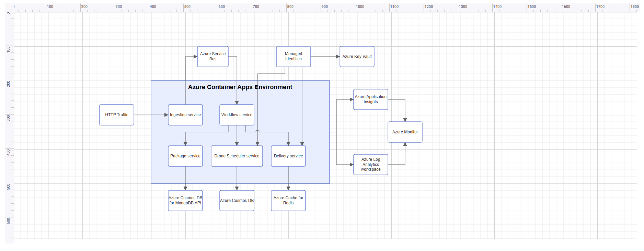Click the Azure Container Apps Environment title
The image size is (644, 251).
coord(240,87)
